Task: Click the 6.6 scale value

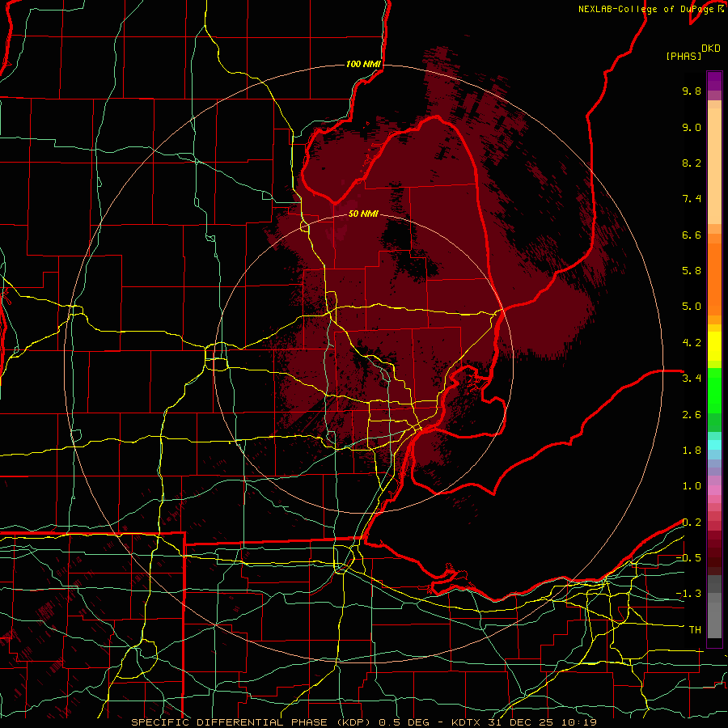Action: (692, 235)
